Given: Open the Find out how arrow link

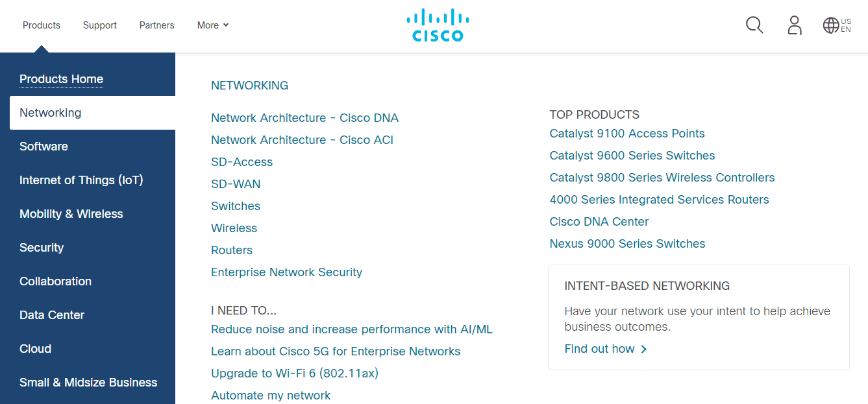Looking at the screenshot, I should [x=605, y=348].
